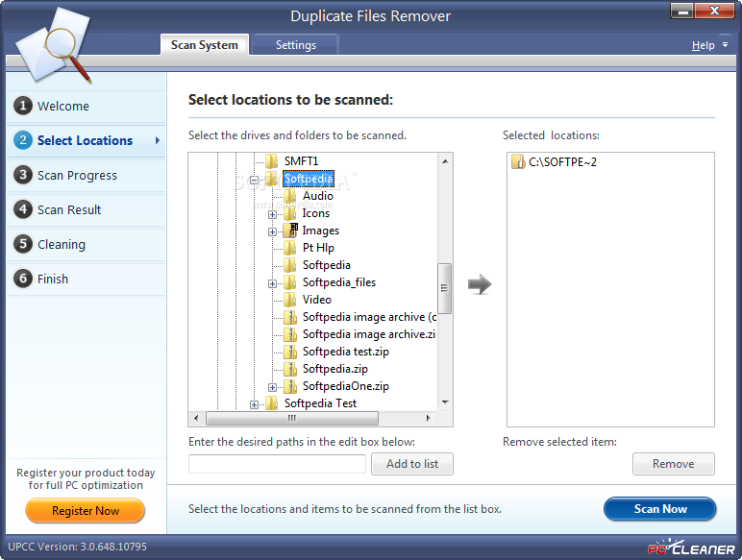This screenshot has width=742, height=560.
Task: Expand the Softpedia_files folder node
Action: 272,283
